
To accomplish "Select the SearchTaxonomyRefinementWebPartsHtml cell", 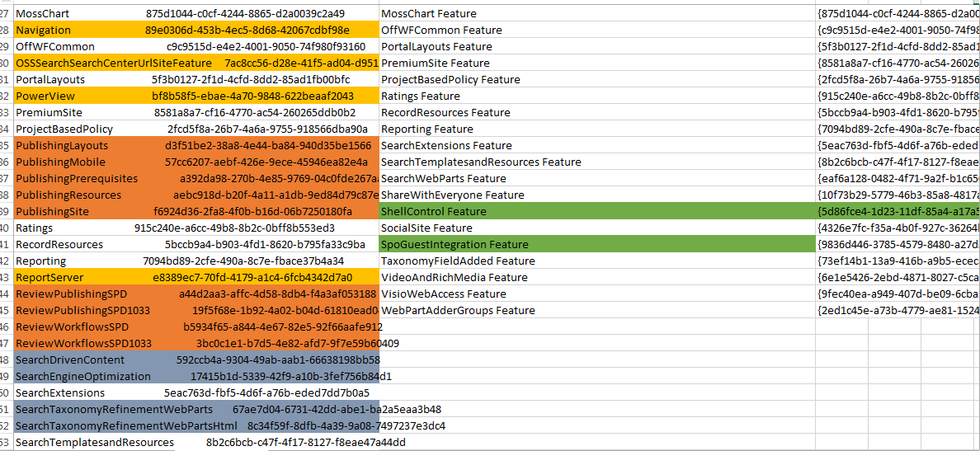I will click(115, 426).
